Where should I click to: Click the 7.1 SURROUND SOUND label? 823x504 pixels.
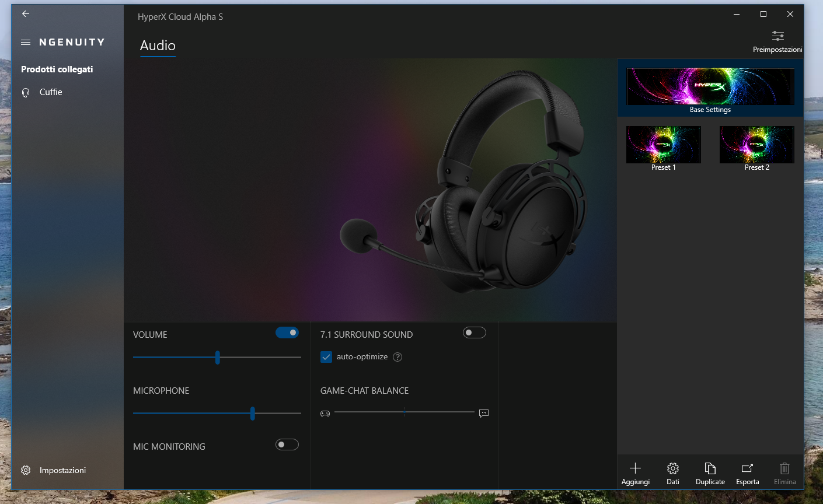[367, 335]
